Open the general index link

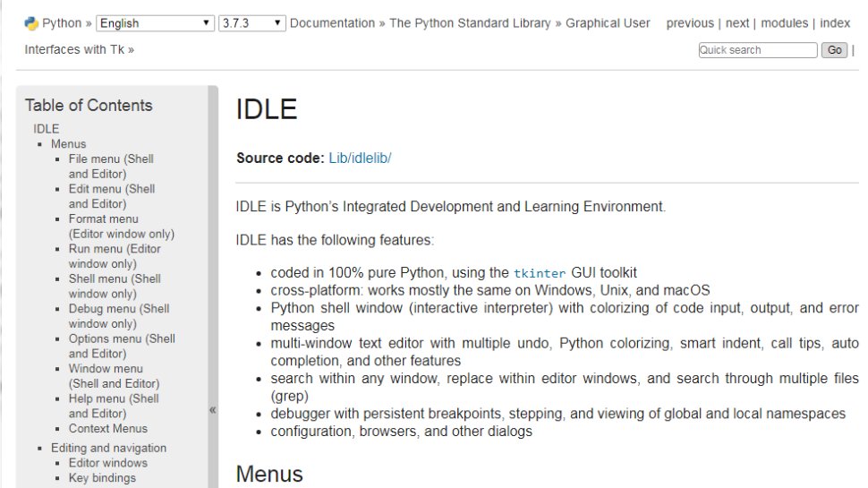[x=835, y=23]
